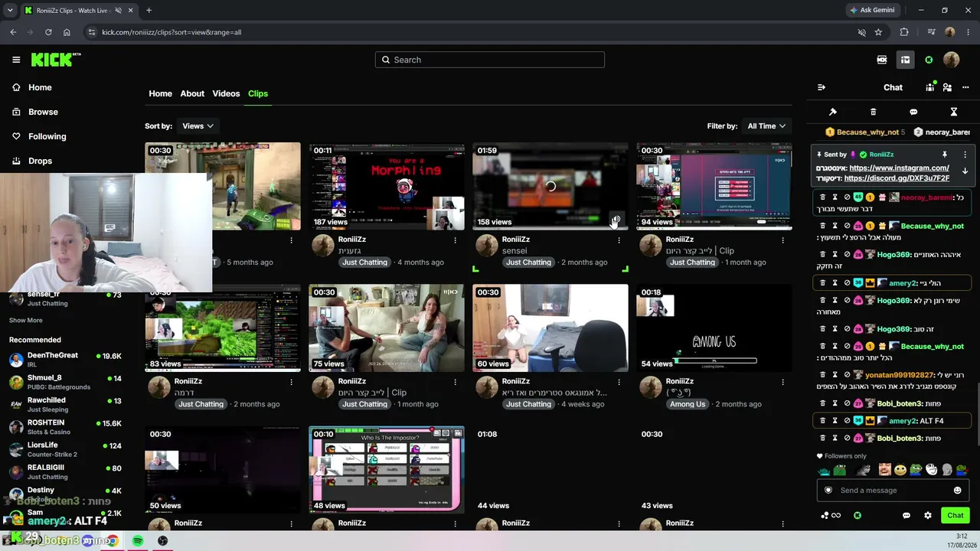
Task: Expand the Sort by Views dropdown
Action: [198, 126]
